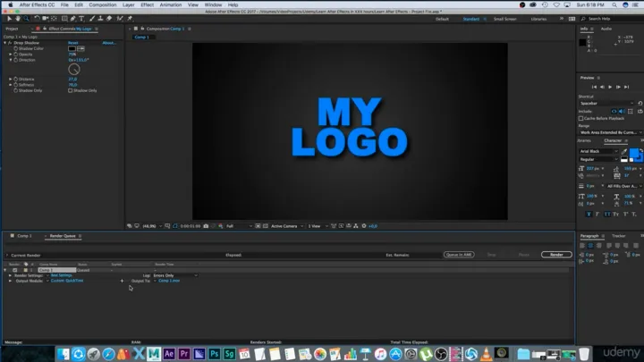Click the Queue in AME button

click(x=459, y=254)
